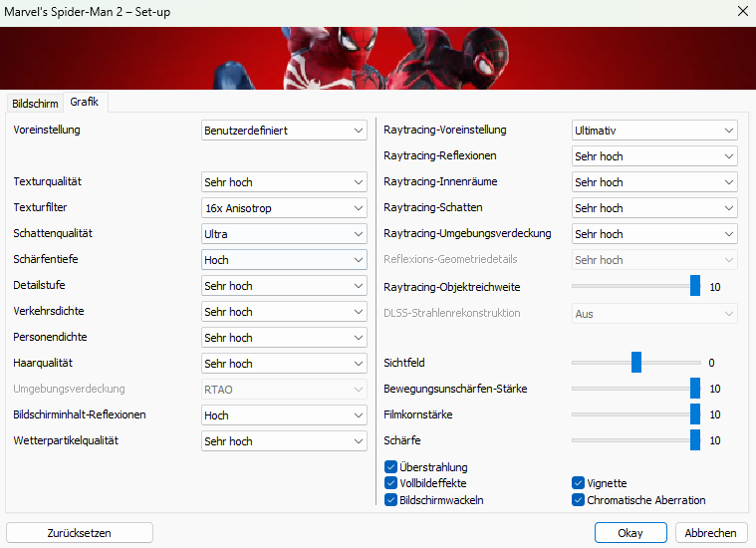
Task: Expand the Verkehrsdichte dropdown
Action: (284, 312)
